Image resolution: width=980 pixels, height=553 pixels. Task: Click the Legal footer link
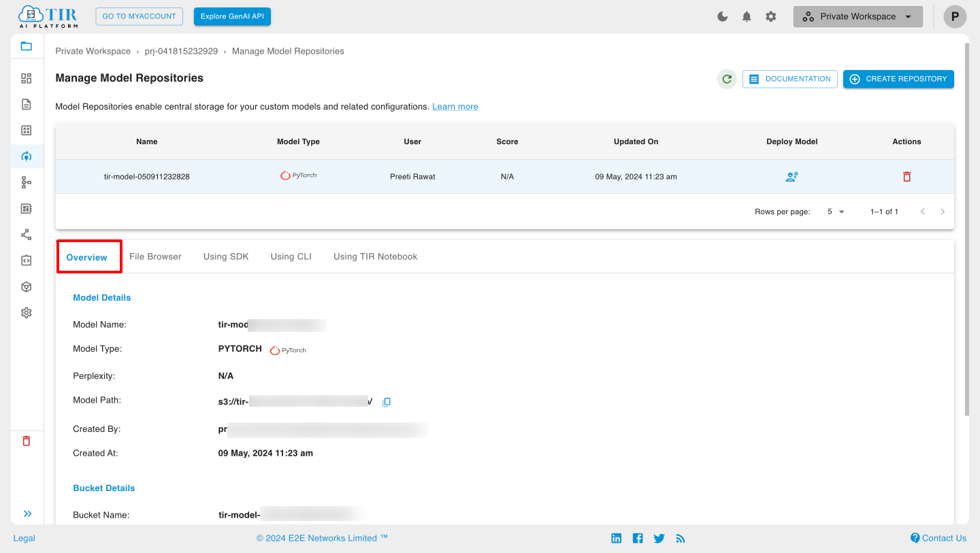point(24,538)
